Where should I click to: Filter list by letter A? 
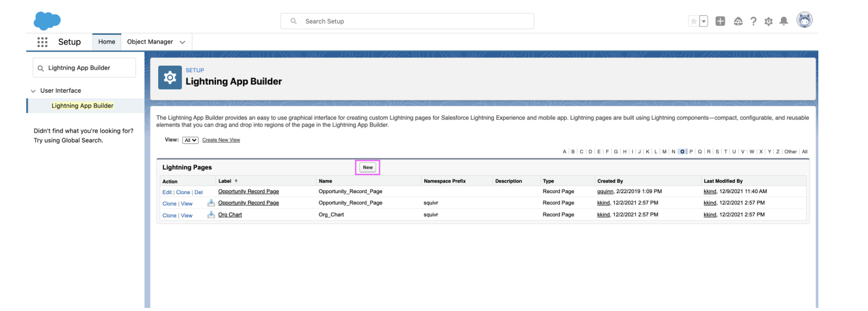(x=565, y=152)
